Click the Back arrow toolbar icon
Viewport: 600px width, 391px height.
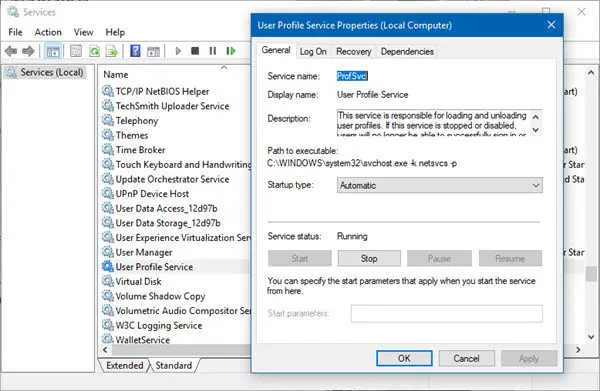[11, 51]
